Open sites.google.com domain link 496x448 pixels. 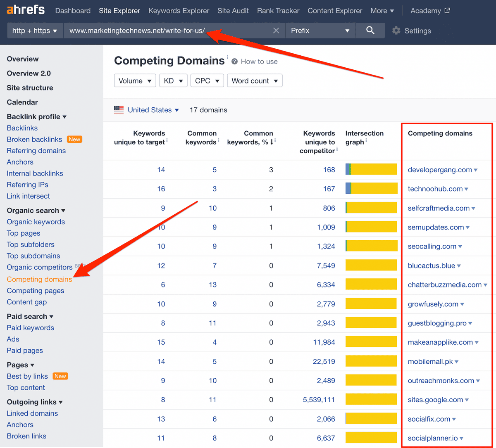(435, 400)
